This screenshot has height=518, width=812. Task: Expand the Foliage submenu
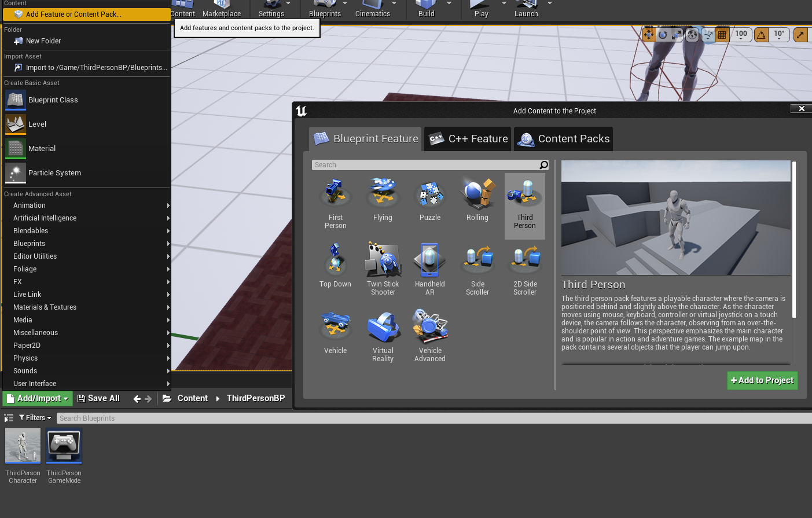pos(87,269)
